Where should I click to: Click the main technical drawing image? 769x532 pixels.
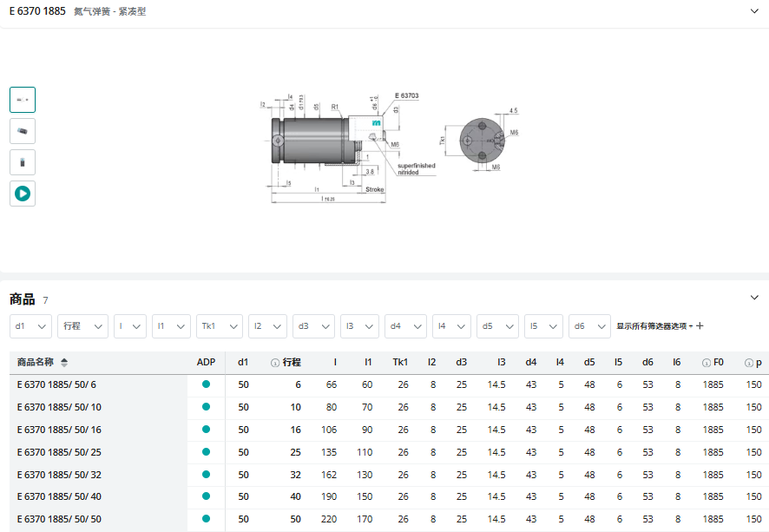(x=389, y=147)
